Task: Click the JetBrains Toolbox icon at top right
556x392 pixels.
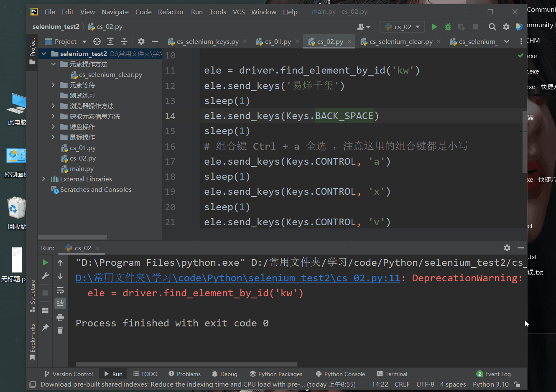Action: tap(519, 27)
